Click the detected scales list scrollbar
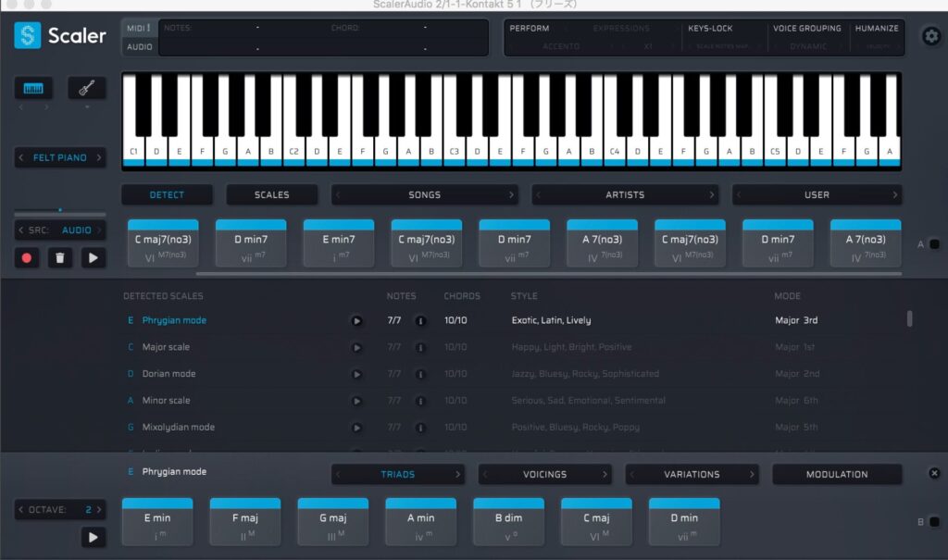Screen dimensions: 948x560 point(909,318)
